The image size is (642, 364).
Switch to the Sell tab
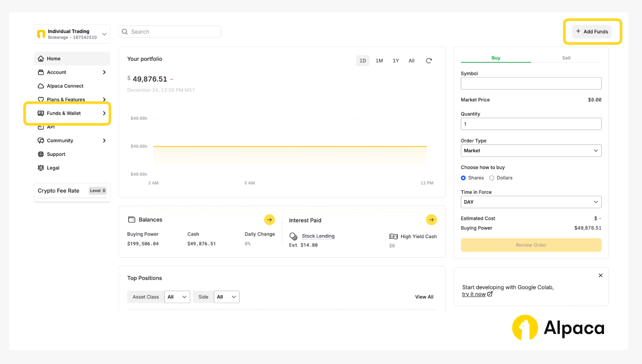[566, 58]
